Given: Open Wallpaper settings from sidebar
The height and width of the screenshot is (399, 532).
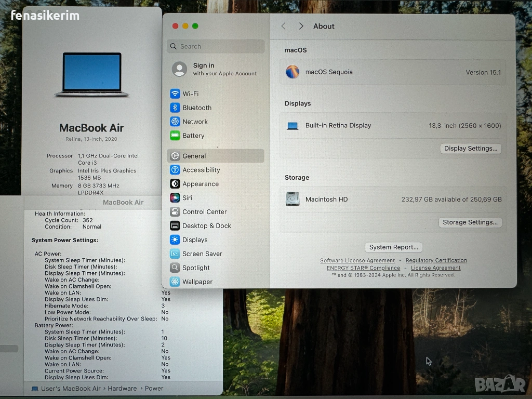Looking at the screenshot, I should click(197, 282).
